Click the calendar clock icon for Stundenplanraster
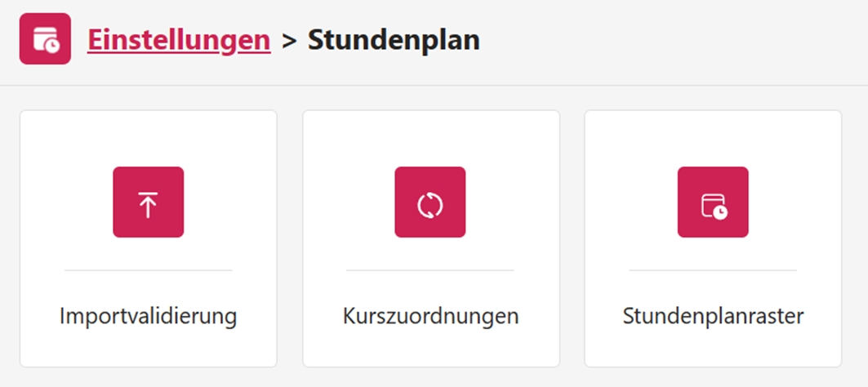868x387 pixels. 713,202
